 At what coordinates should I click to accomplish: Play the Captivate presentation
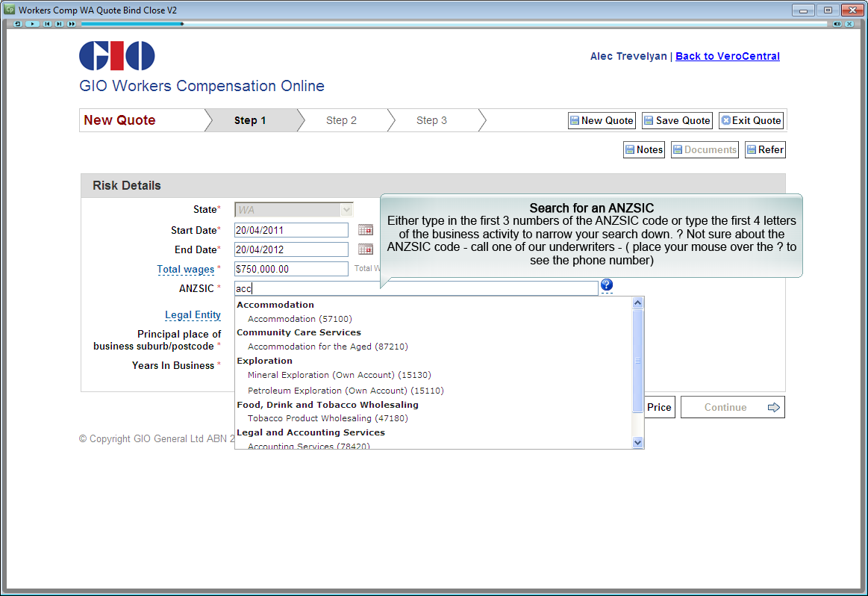tap(32, 24)
